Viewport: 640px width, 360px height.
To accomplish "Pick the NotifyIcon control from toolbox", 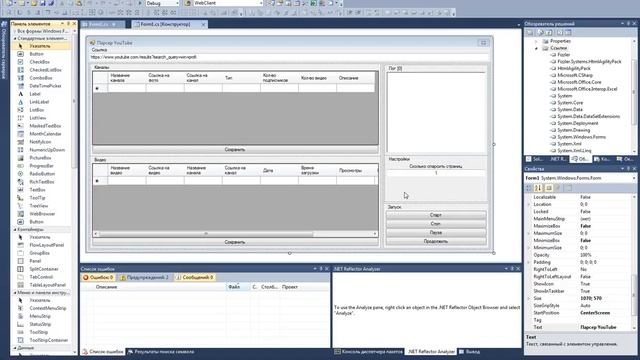I will [x=40, y=142].
